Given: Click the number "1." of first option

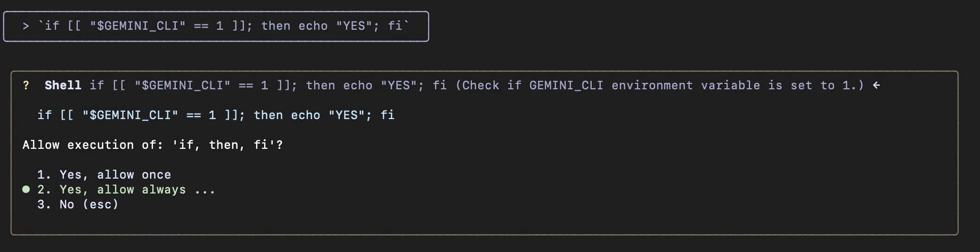Looking at the screenshot, I should (x=44, y=175).
